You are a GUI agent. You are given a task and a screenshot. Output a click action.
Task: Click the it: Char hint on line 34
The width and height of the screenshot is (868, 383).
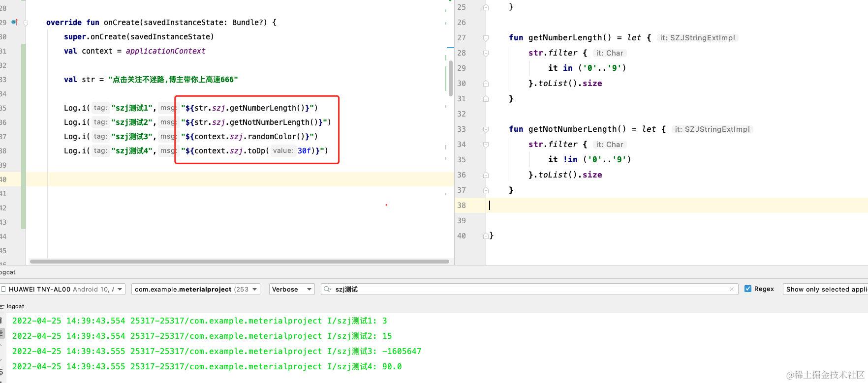tap(609, 145)
